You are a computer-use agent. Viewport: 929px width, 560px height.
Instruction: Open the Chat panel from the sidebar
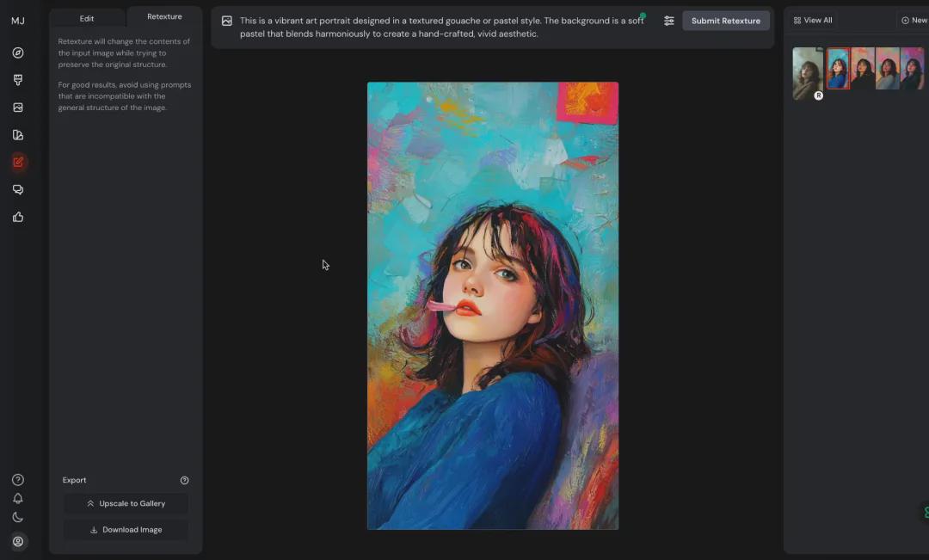[18, 189]
